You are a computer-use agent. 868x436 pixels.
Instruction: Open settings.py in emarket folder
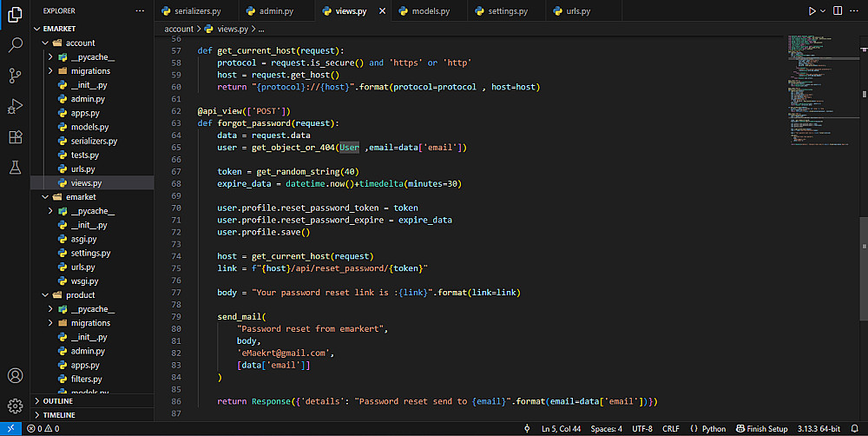[x=92, y=254]
